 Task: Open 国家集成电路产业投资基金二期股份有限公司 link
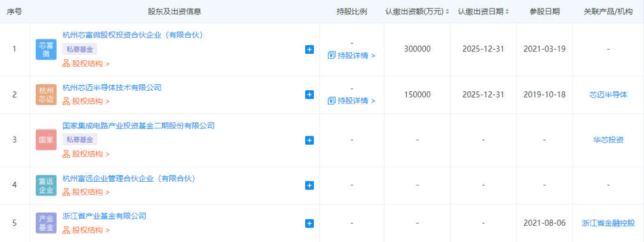pos(138,125)
